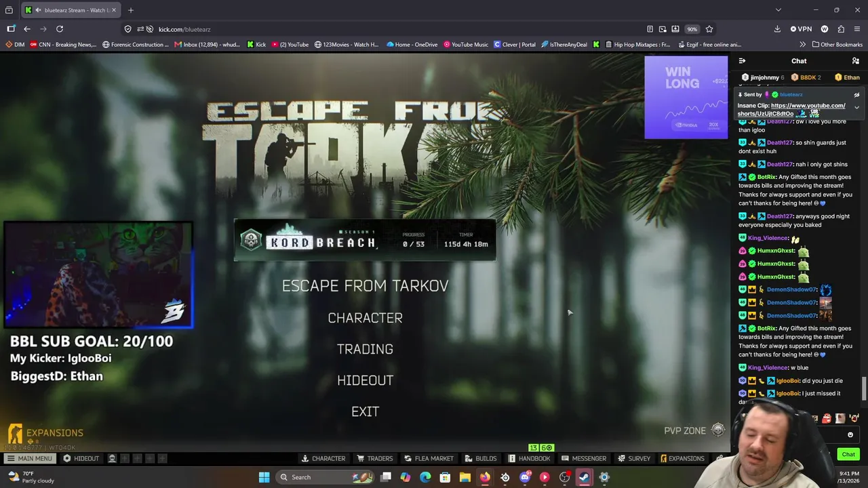Image resolution: width=868 pixels, height=488 pixels.
Task: Open MESSENGER tab in bottom bar
Action: click(584, 458)
